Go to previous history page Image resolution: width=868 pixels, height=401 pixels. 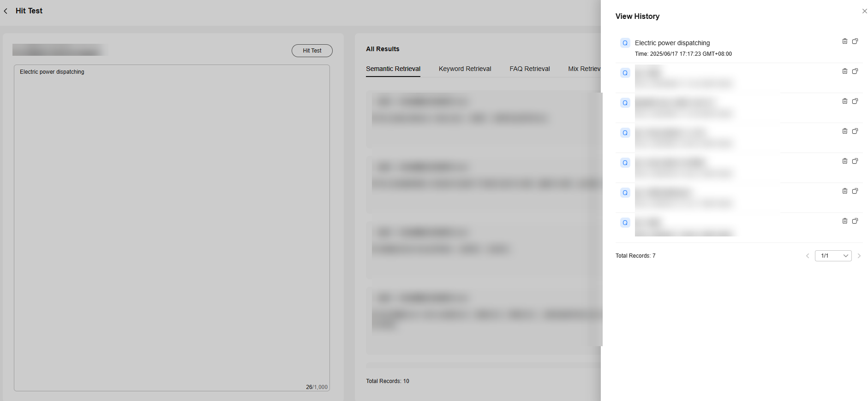pos(808,256)
